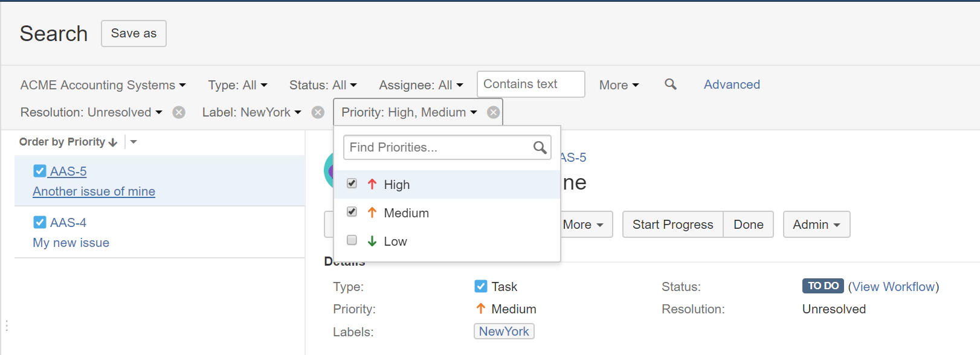
Task: Click the green Low priority arrow icon
Action: [372, 241]
